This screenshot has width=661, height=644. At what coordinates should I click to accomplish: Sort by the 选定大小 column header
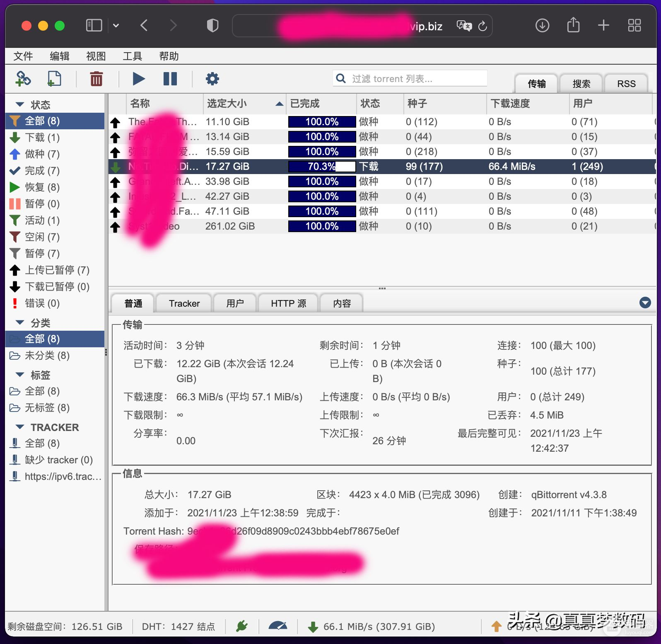click(x=227, y=104)
